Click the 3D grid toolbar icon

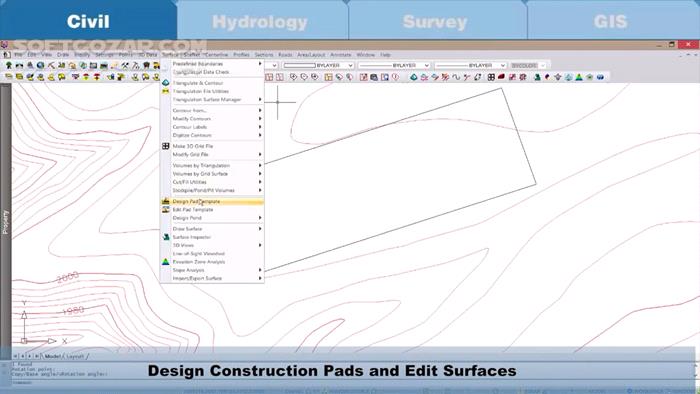pyautogui.click(x=491, y=77)
